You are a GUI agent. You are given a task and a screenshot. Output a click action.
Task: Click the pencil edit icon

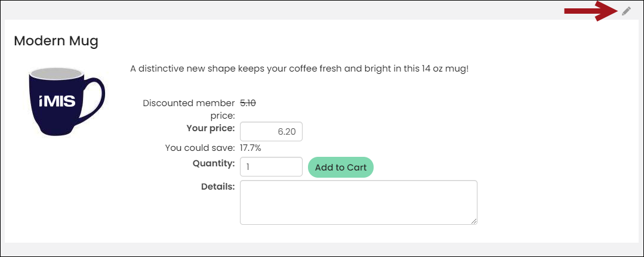tap(626, 11)
